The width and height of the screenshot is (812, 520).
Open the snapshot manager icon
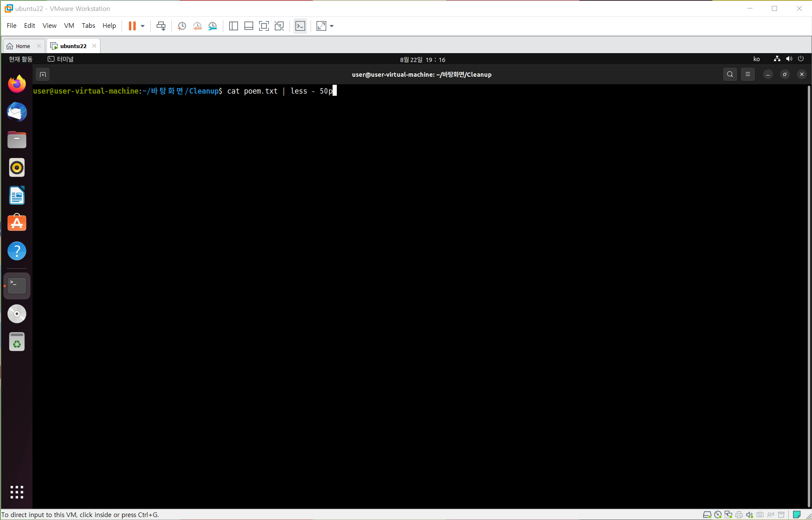click(213, 26)
